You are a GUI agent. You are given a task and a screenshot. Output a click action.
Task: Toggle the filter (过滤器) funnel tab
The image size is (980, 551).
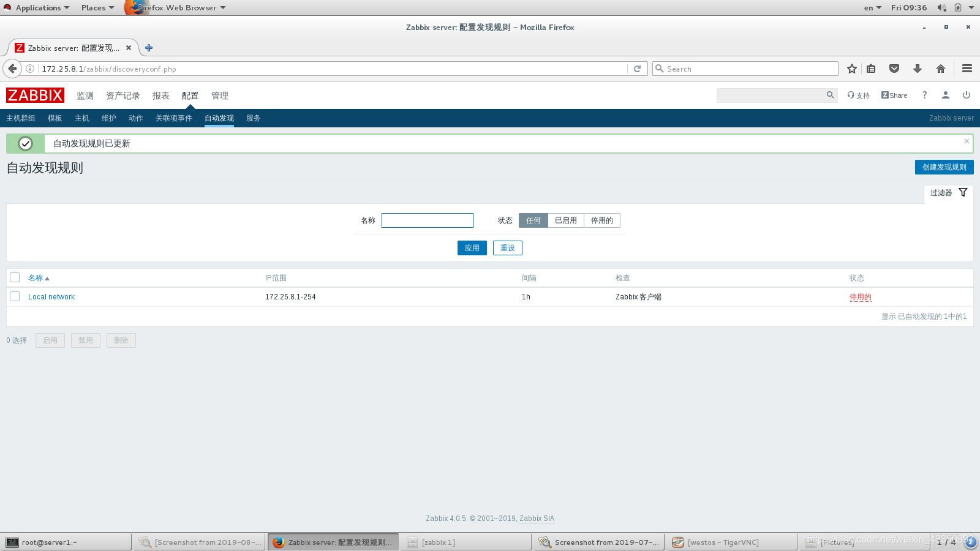pyautogui.click(x=948, y=193)
